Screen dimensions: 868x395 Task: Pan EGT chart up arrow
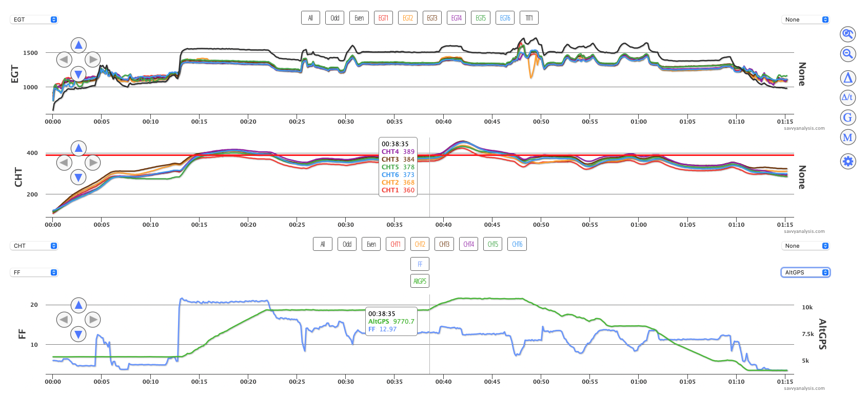pyautogui.click(x=78, y=45)
